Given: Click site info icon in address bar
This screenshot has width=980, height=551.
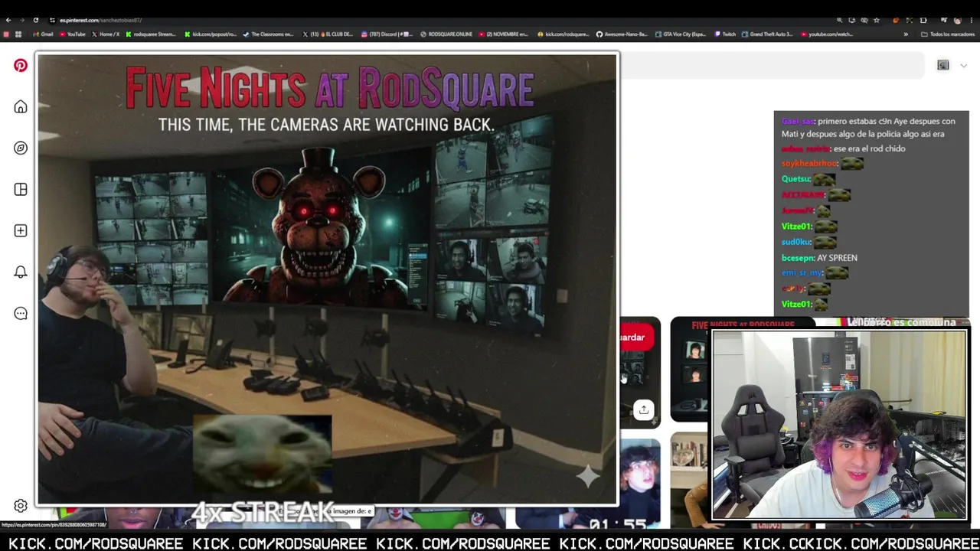Looking at the screenshot, I should coord(52,20).
